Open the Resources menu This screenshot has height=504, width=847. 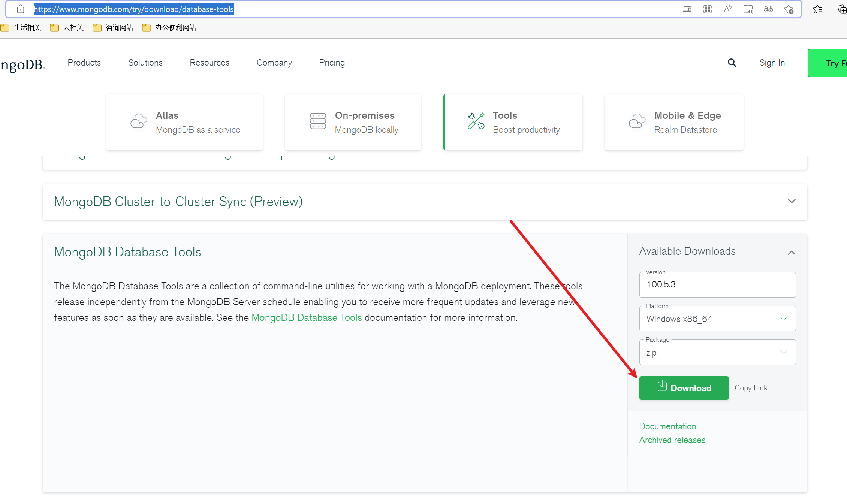click(210, 63)
